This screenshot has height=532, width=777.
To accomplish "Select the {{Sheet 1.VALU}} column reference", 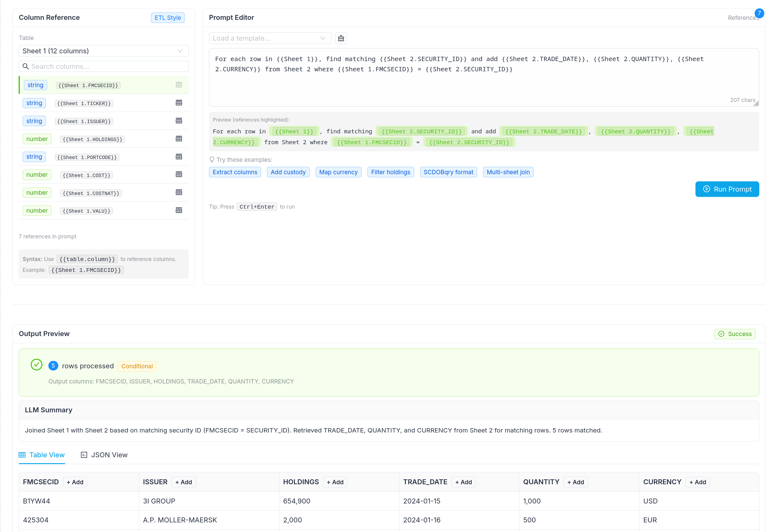I will point(87,211).
